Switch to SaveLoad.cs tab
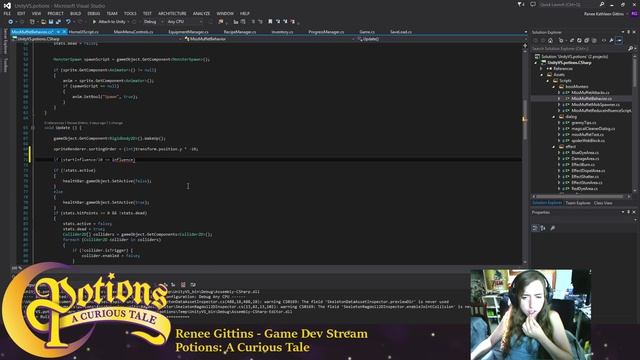Image resolution: width=640 pixels, height=360 pixels. pos(401,32)
